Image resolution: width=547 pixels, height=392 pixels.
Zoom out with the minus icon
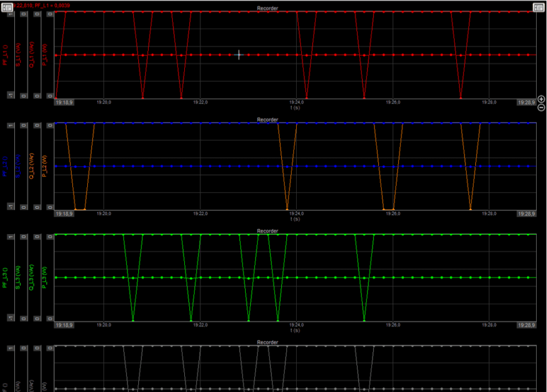pyautogui.click(x=541, y=108)
